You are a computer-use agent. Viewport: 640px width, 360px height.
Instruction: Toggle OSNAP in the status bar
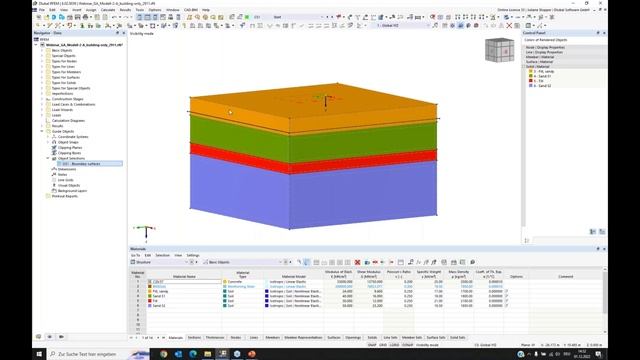click(407, 345)
